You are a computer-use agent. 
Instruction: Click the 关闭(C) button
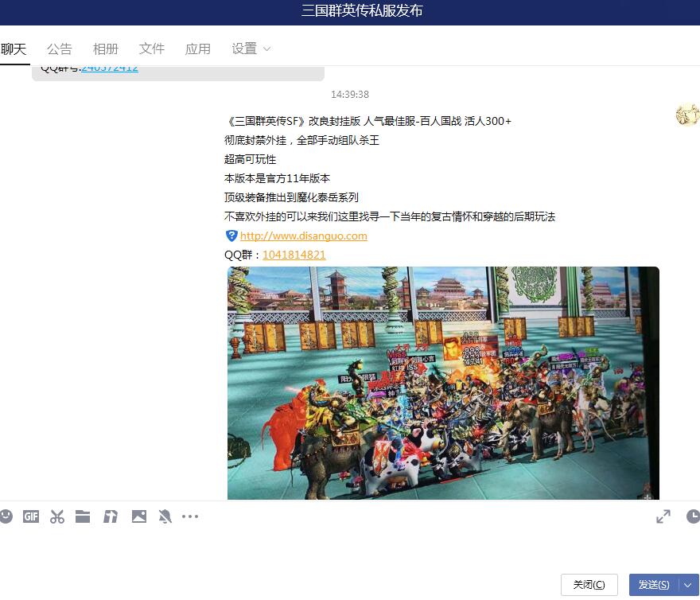click(589, 584)
